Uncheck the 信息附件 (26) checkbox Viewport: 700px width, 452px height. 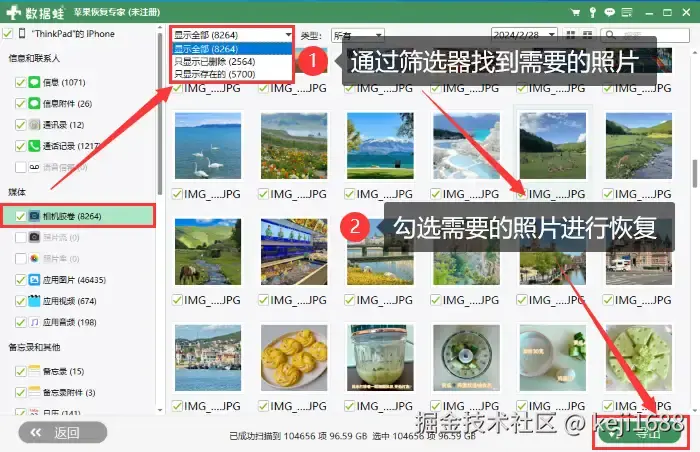[20, 104]
